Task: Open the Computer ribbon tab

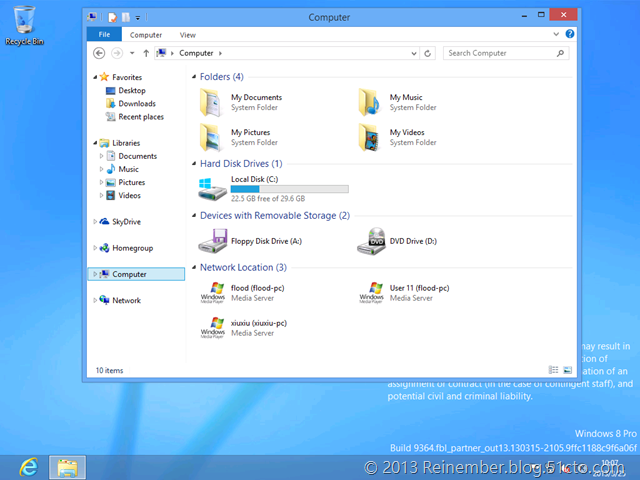Action: (x=146, y=35)
